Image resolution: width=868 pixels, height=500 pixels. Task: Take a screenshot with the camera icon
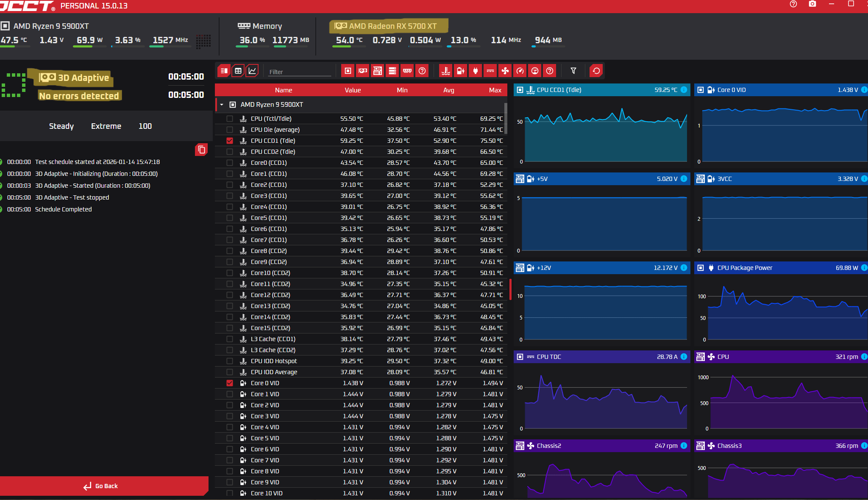(x=812, y=4)
